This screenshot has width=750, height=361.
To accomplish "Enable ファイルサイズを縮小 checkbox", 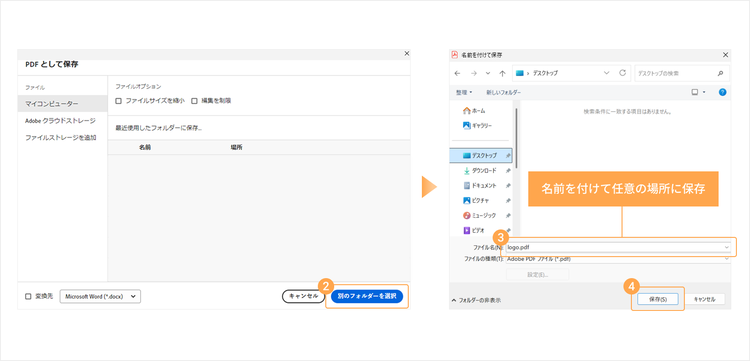I will pyautogui.click(x=118, y=101).
